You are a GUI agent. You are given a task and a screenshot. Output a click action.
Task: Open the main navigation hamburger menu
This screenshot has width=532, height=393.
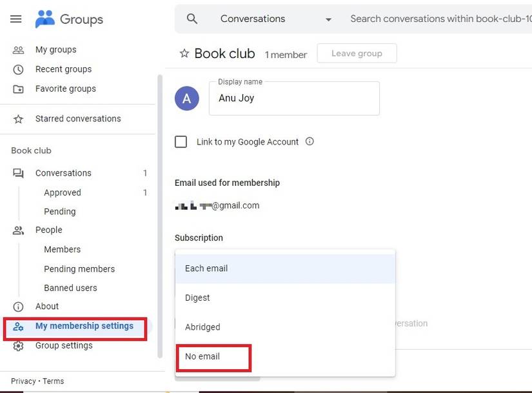pyautogui.click(x=16, y=18)
